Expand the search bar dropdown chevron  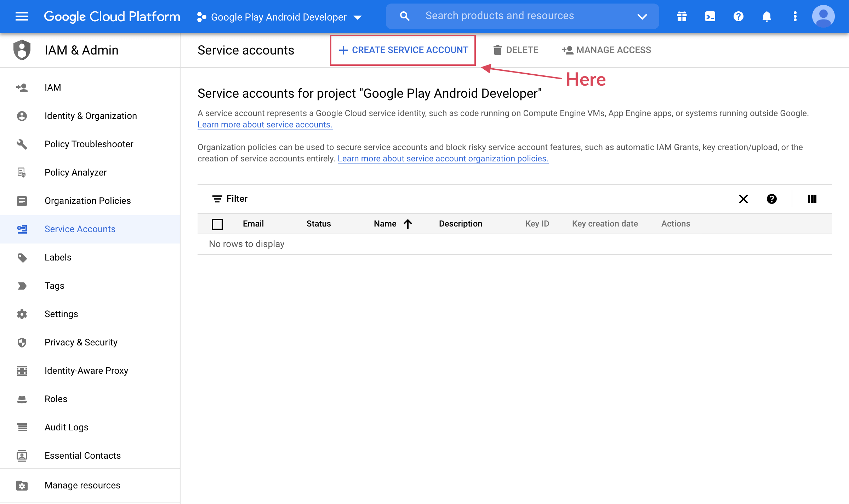point(642,16)
